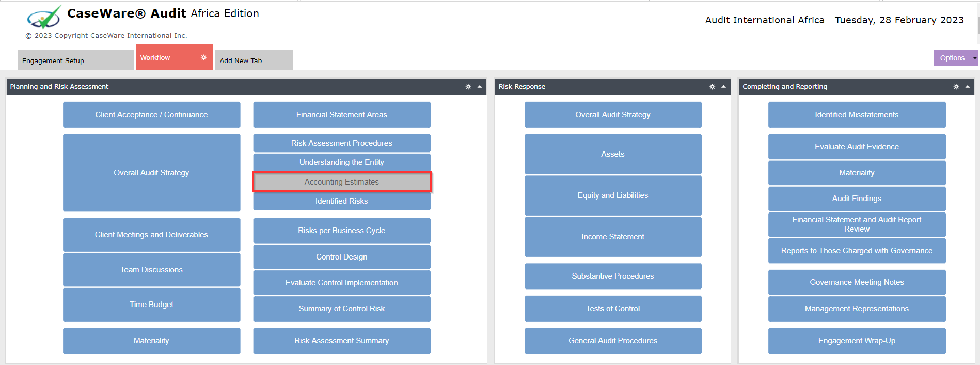Collapse the Planning and Risk Assessment panel
980x365 pixels.
tap(480, 87)
